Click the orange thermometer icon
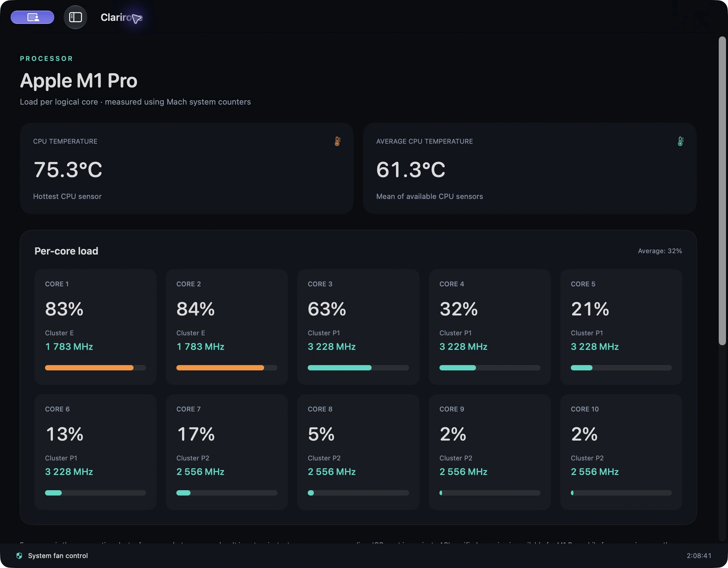The width and height of the screenshot is (728, 568). [x=337, y=141]
